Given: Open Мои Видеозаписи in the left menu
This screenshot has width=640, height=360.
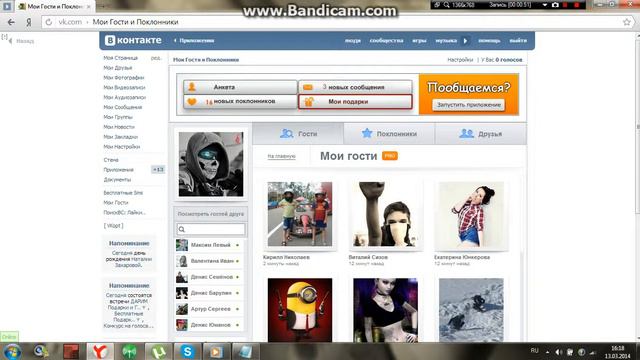Looking at the screenshot, I should [x=124, y=87].
